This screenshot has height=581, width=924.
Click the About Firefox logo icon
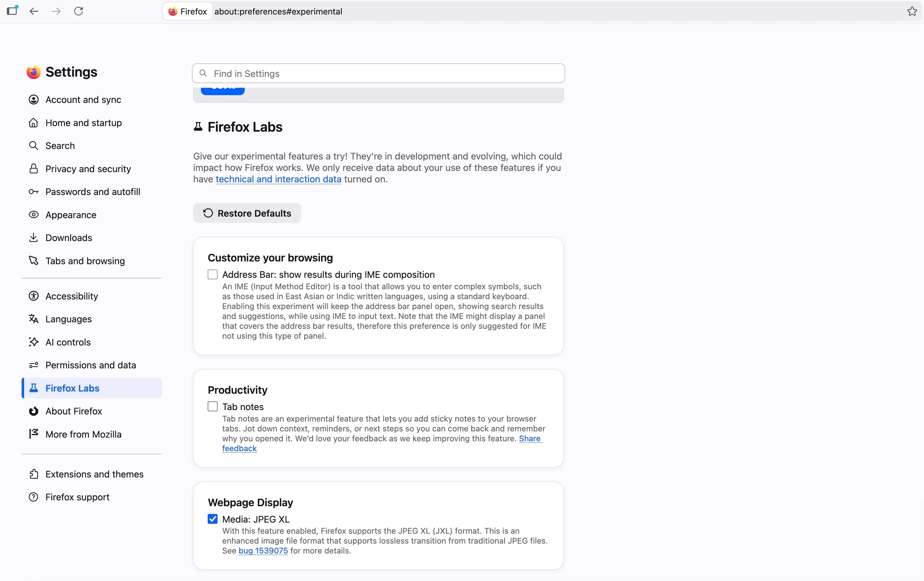click(34, 411)
